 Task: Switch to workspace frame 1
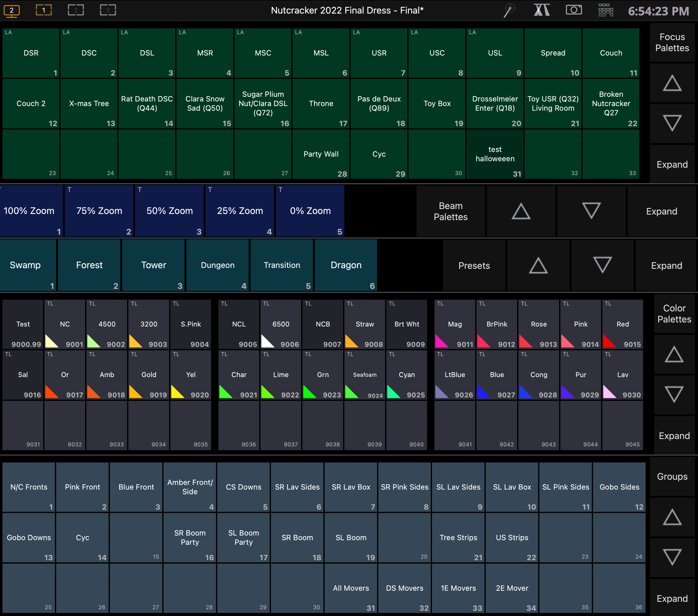pos(44,10)
